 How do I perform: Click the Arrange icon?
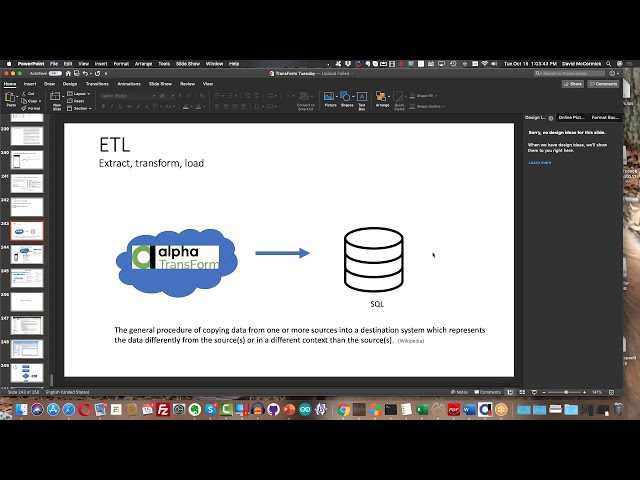(381, 96)
